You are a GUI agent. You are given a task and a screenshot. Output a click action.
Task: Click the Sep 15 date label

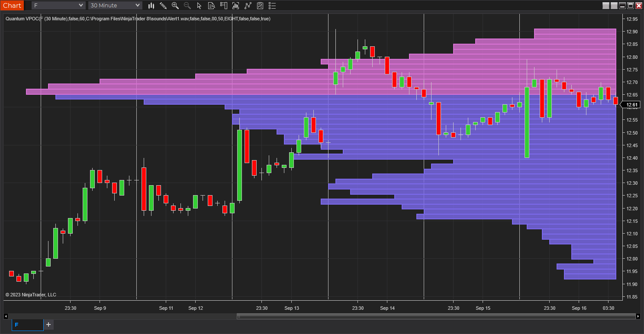pyautogui.click(x=483, y=308)
